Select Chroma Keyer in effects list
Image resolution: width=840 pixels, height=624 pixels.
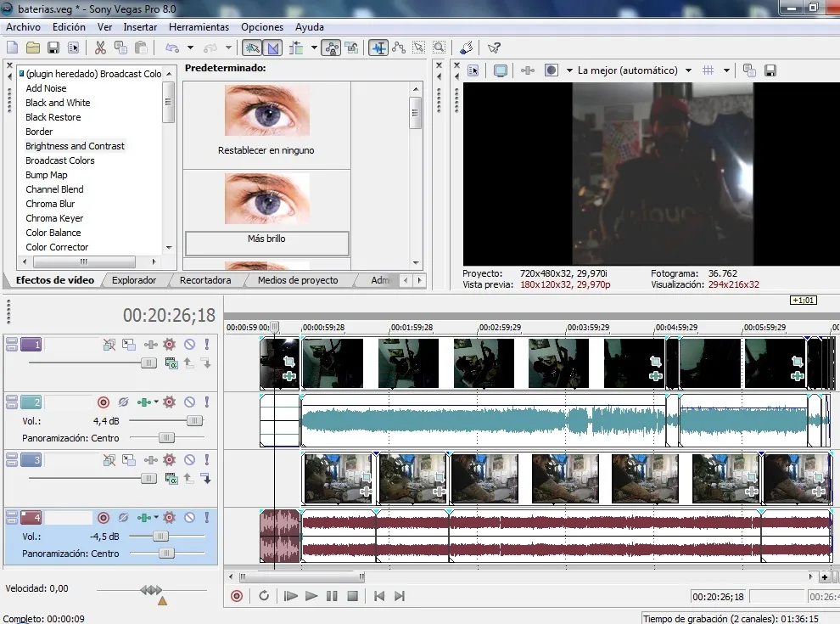[x=54, y=218]
